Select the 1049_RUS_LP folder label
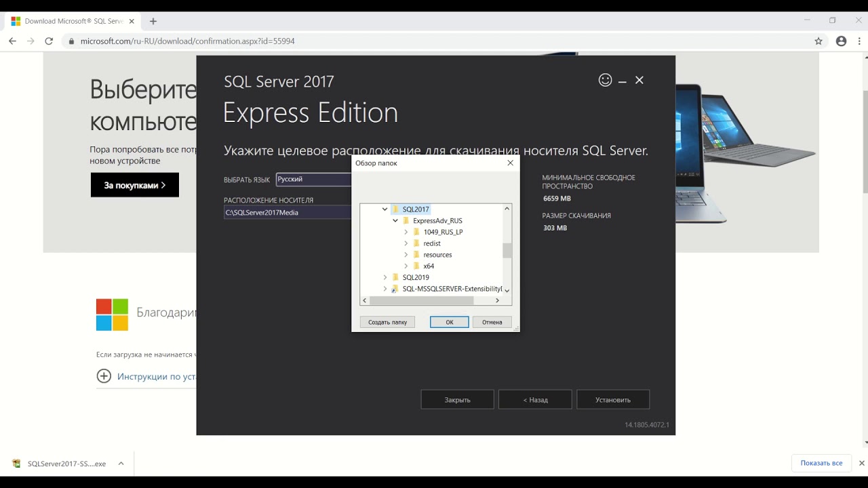Screen dimensions: 868x488 443,232
